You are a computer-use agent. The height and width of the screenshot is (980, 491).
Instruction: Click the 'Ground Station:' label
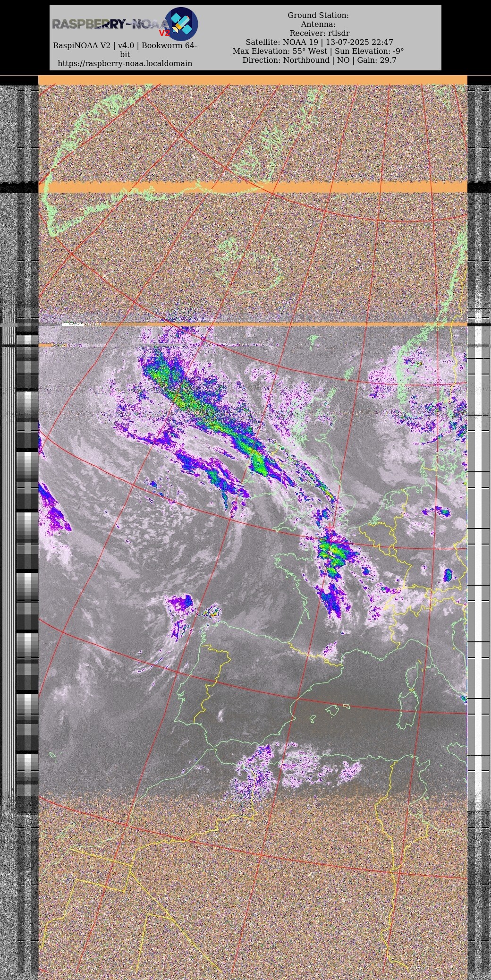(318, 15)
